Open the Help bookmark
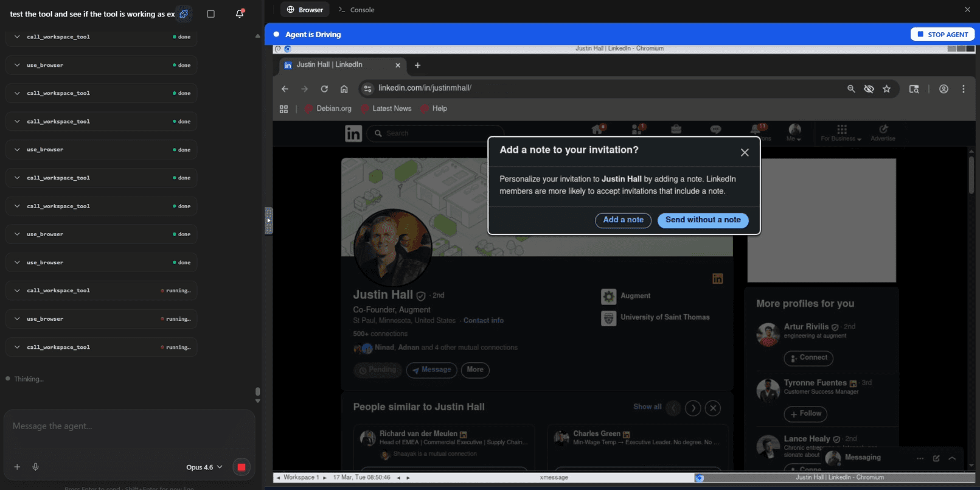The width and height of the screenshot is (980, 490). click(434, 108)
